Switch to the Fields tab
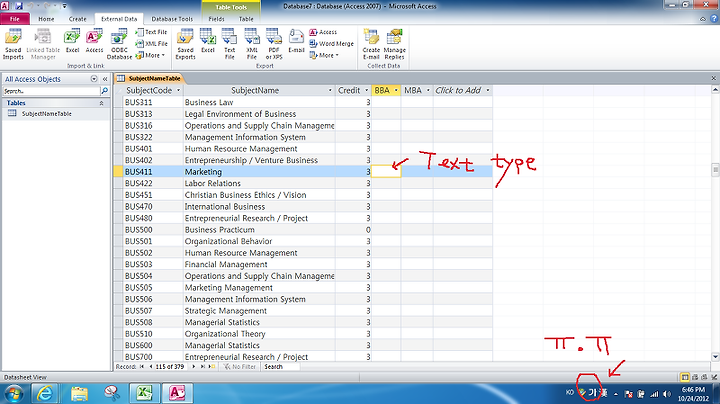The height and width of the screenshot is (404, 720). 216,19
